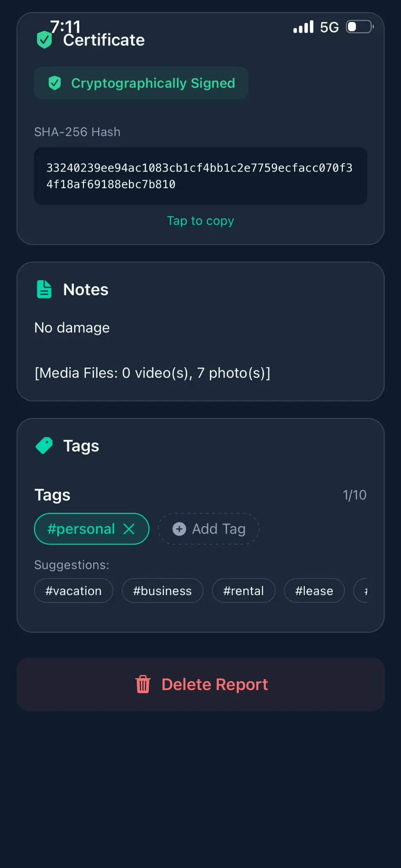Tap the #personal tag chip label
The width and height of the screenshot is (401, 868).
[x=81, y=529]
